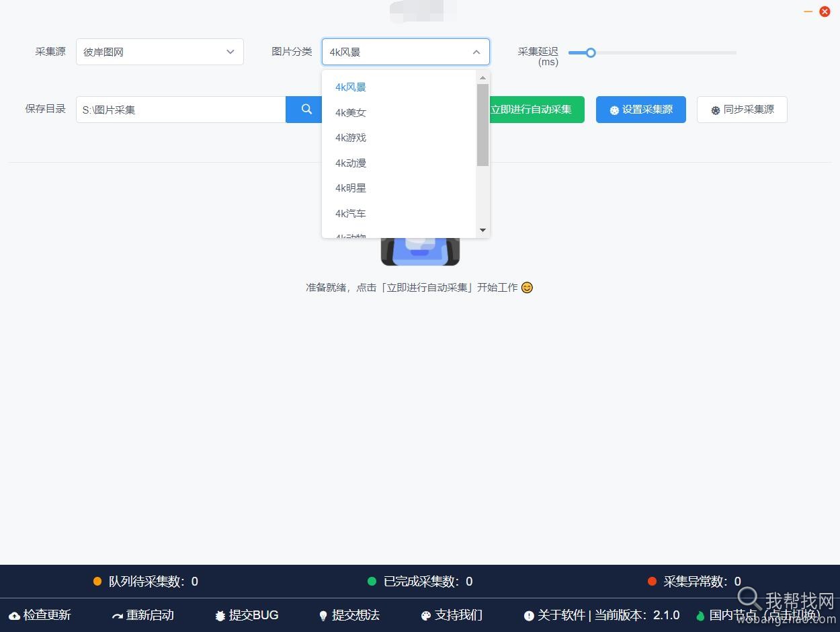This screenshot has width=840, height=632.
Task: Click the cloud icon beside 检查更新
Action: pyautogui.click(x=15, y=616)
